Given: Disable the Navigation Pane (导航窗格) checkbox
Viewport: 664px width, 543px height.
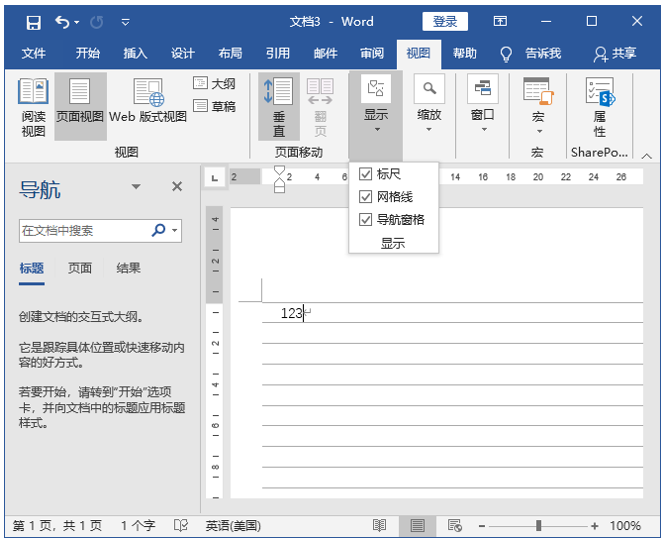Looking at the screenshot, I should [x=366, y=219].
